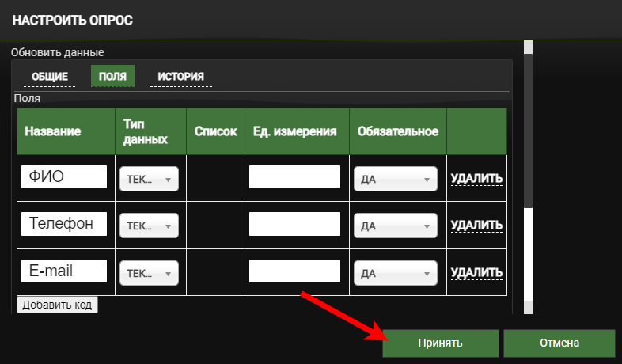Click units field in Телефон row
Screen dimensions: 622x364
click(294, 225)
